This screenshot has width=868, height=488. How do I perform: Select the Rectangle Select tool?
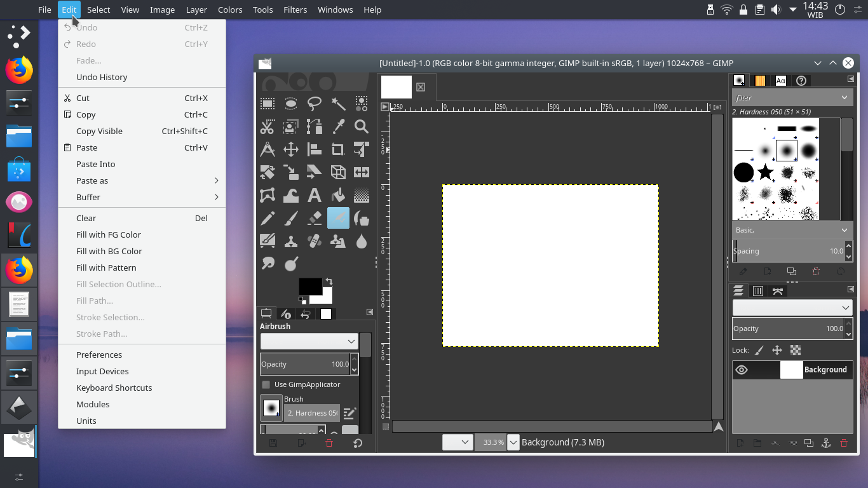pyautogui.click(x=267, y=104)
